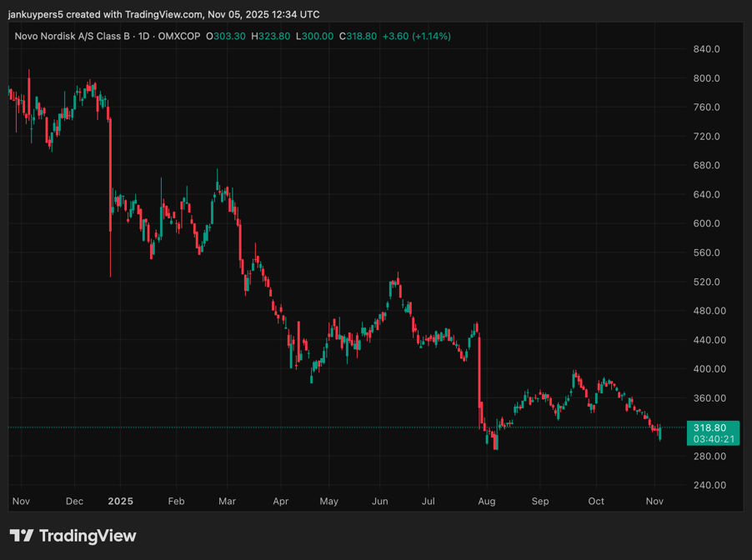Click the Novo Nordisk A/S Class B title
The width and height of the screenshot is (752, 560).
point(73,37)
